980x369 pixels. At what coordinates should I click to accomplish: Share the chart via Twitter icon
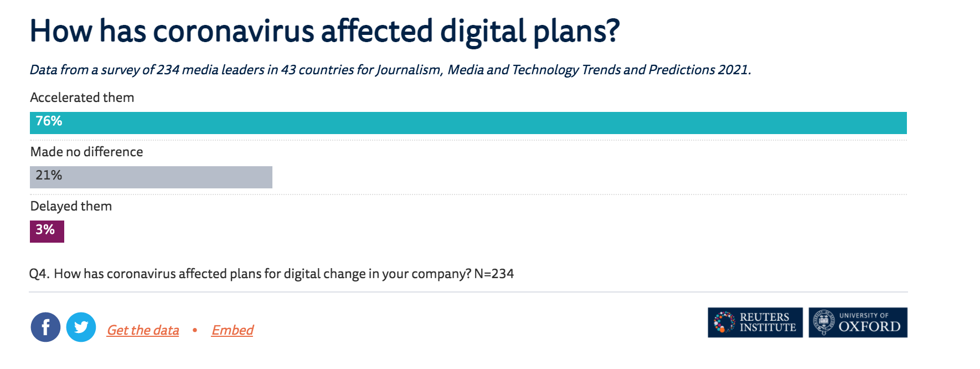coord(81,327)
